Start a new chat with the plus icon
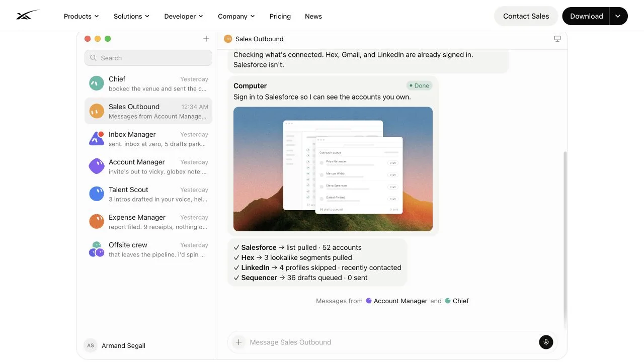Image resolution: width=644 pixels, height=362 pixels. 206,39
